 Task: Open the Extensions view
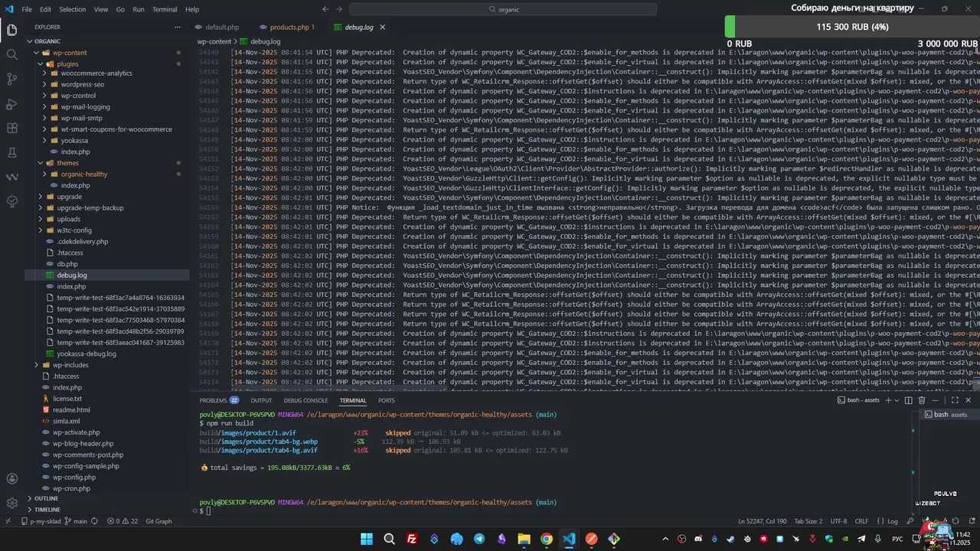click(x=11, y=128)
